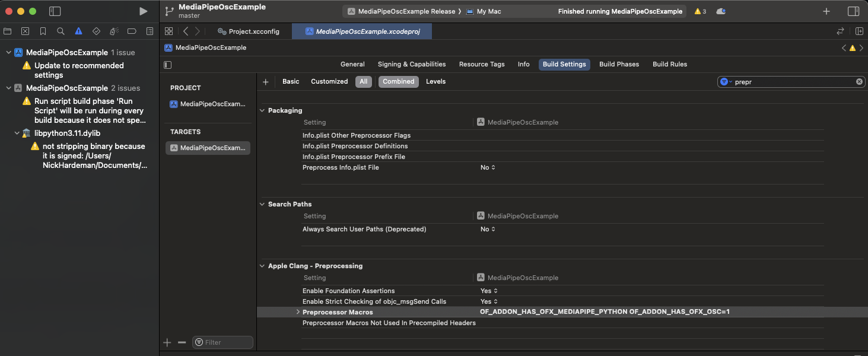Expand the Preprocessor Macros row
The image size is (868, 356).
pyautogui.click(x=298, y=312)
